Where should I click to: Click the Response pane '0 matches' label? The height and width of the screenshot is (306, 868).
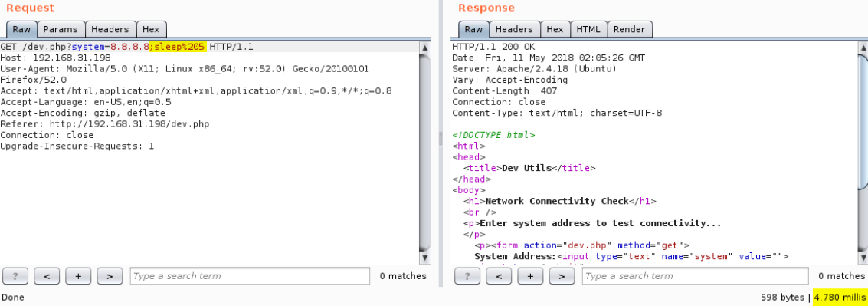coord(841,276)
